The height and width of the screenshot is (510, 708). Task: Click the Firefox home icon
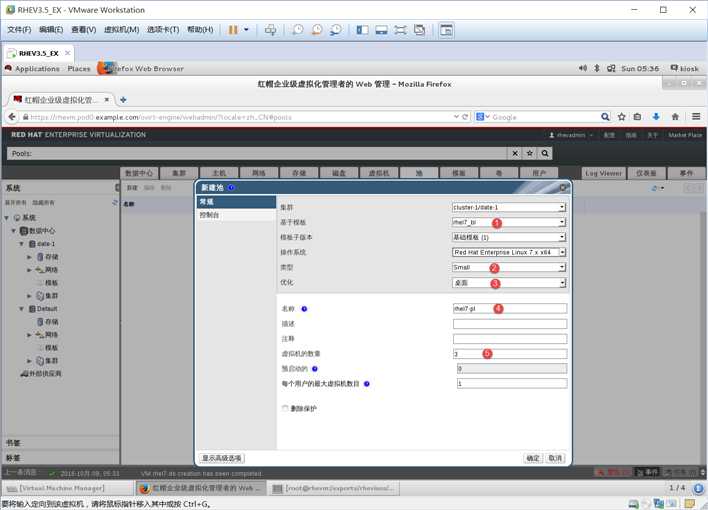click(x=675, y=117)
